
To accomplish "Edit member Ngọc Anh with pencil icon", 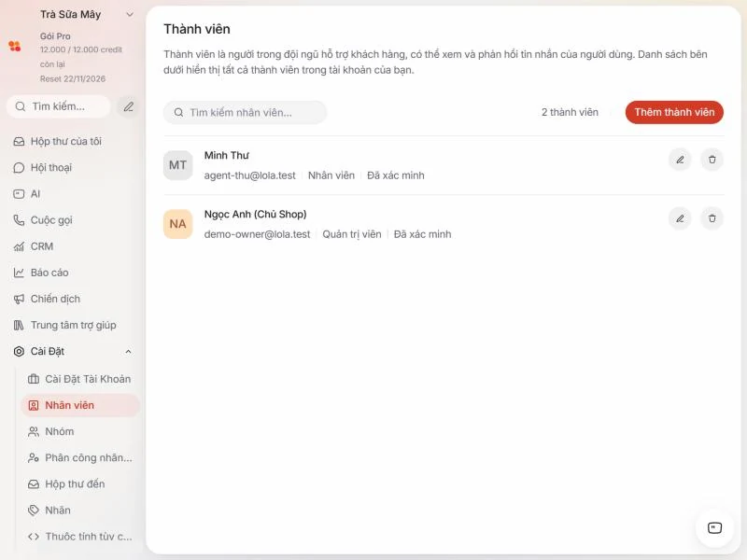I will point(680,218).
